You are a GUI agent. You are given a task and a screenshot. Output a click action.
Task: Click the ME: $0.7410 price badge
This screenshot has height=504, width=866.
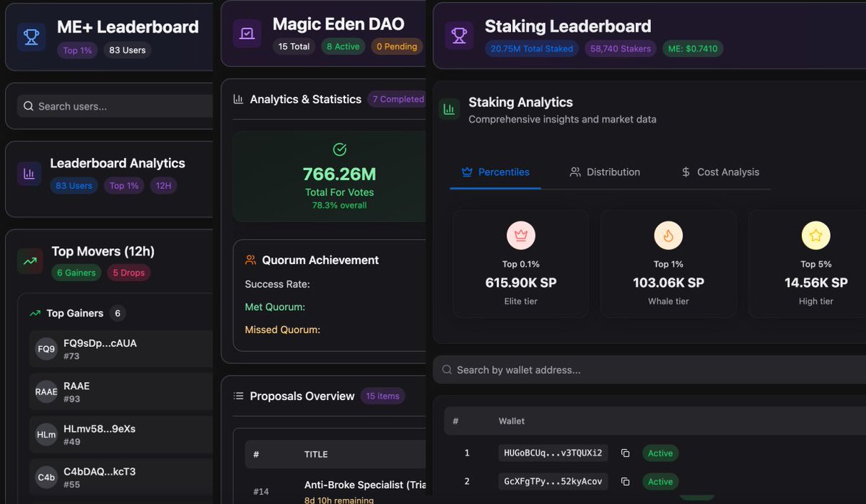point(693,49)
